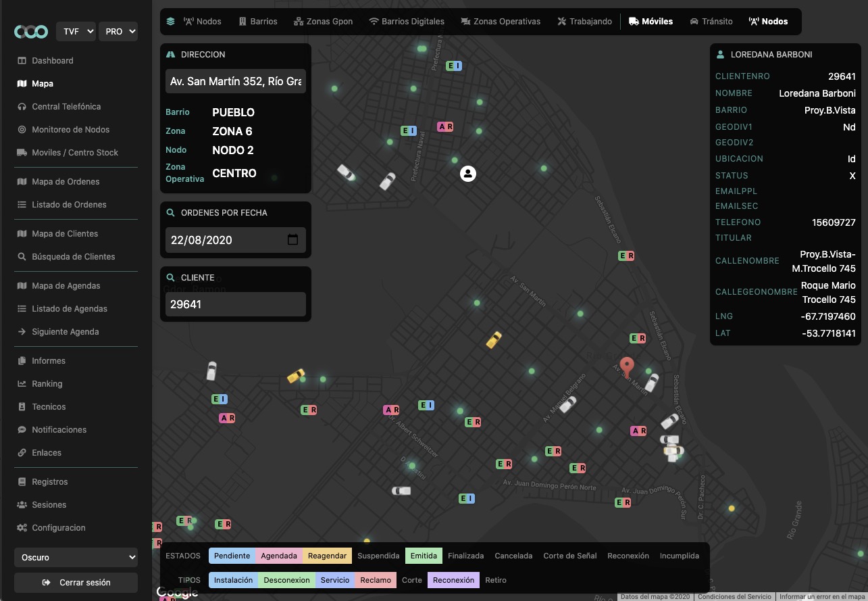Click the calendar icon in date field
Viewport: 868px width, 601px height.
point(292,240)
